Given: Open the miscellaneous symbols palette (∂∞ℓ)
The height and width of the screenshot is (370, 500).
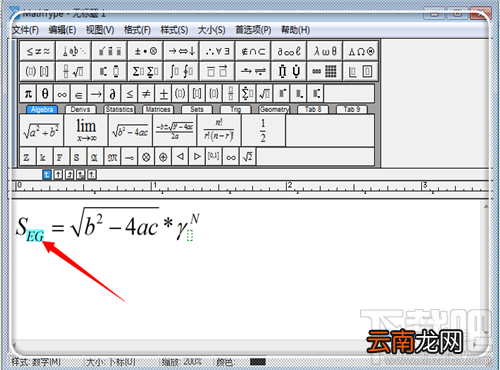Looking at the screenshot, I should point(289,51).
